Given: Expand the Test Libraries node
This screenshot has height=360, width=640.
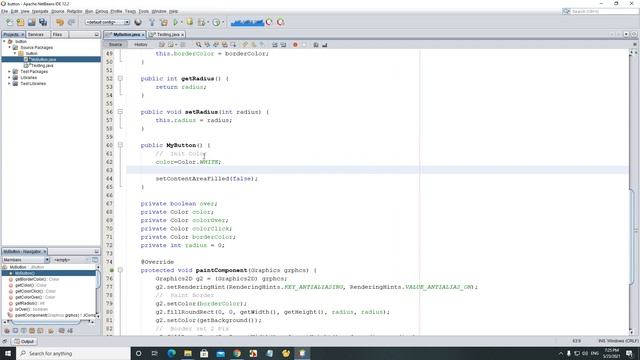Looking at the screenshot, I should (9, 83).
